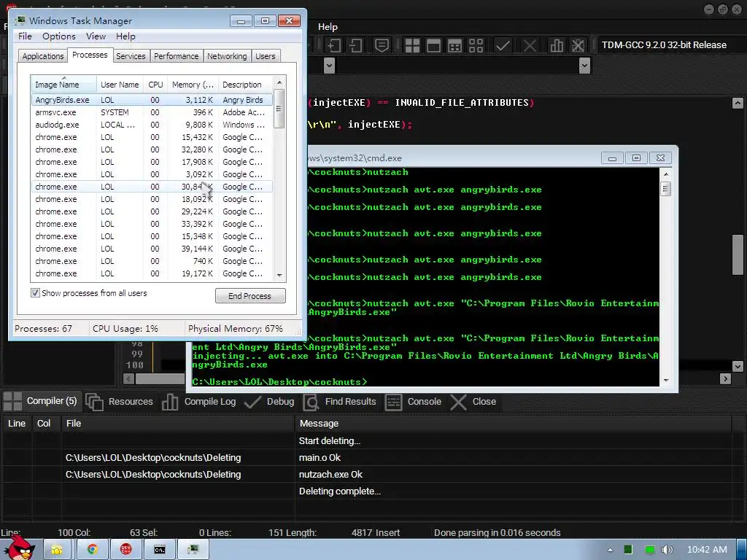Open the second function dropdown arrow in Dev-C++
The image size is (747, 560).
[584, 65]
